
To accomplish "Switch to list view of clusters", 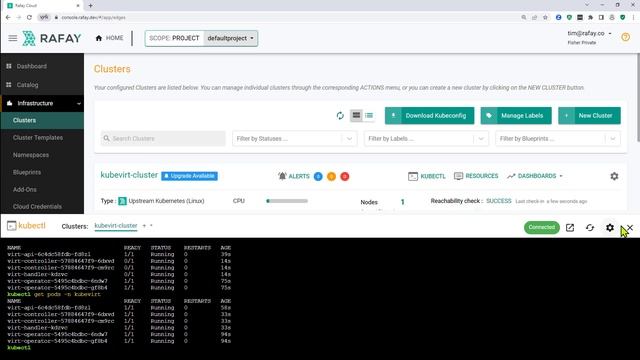I will [369, 116].
